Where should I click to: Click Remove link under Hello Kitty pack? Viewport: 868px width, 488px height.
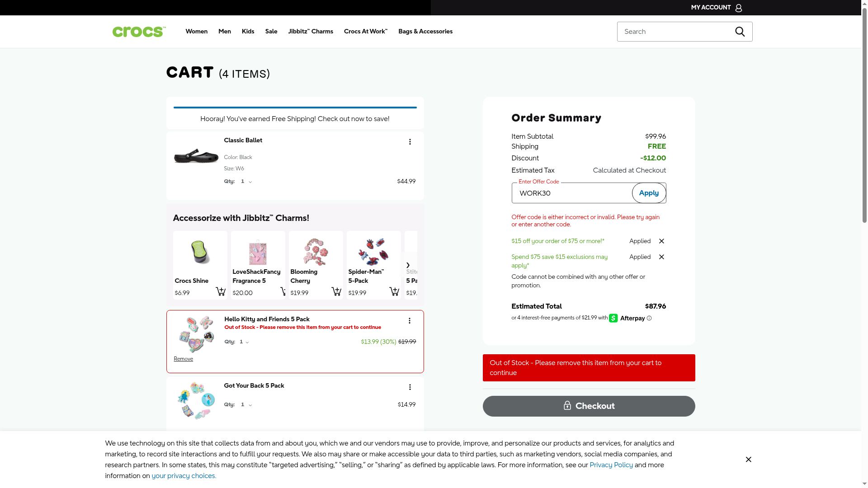[x=183, y=359]
